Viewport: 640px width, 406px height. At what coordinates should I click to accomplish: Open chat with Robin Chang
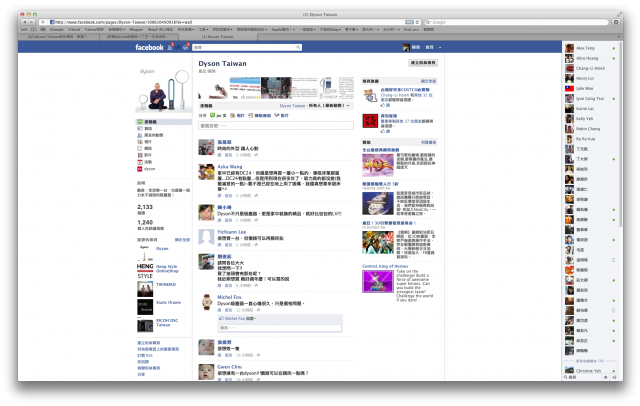[590, 129]
